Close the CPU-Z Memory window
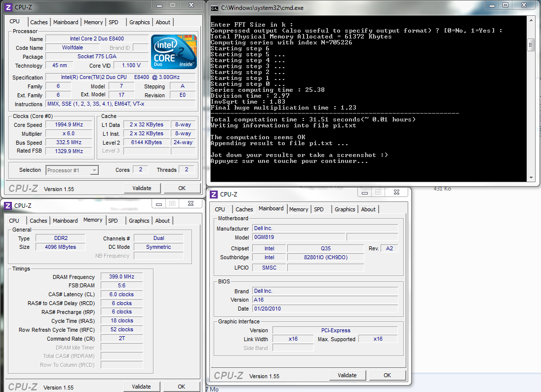Viewport: 541px width, 392px height. (x=191, y=203)
